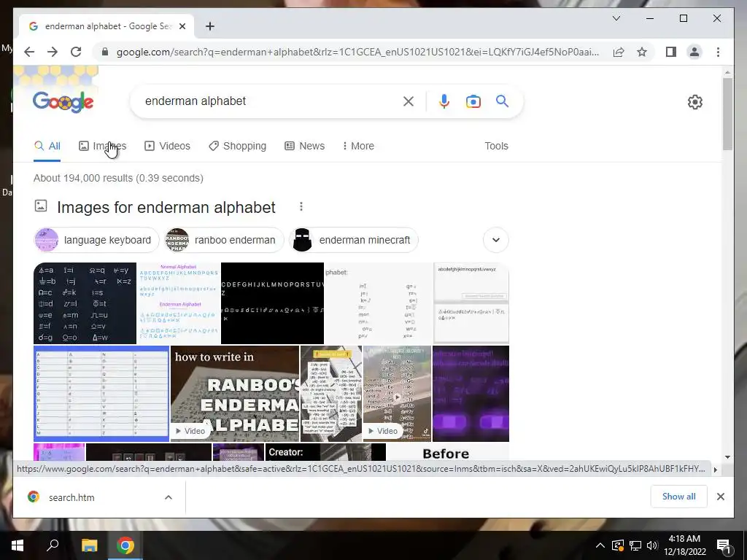Viewport: 747px width, 560px height.
Task: Open the notification center icon
Action: [724, 546]
